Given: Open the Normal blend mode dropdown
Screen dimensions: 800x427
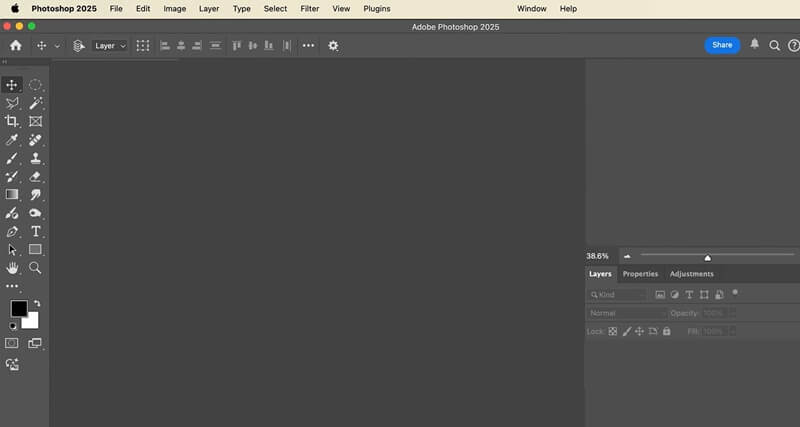Looking at the screenshot, I should [626, 313].
